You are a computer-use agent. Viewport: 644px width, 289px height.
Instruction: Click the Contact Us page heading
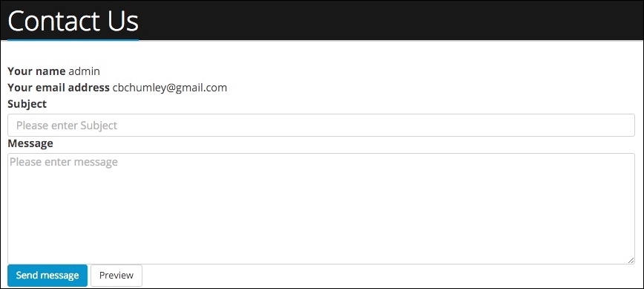pyautogui.click(x=73, y=22)
